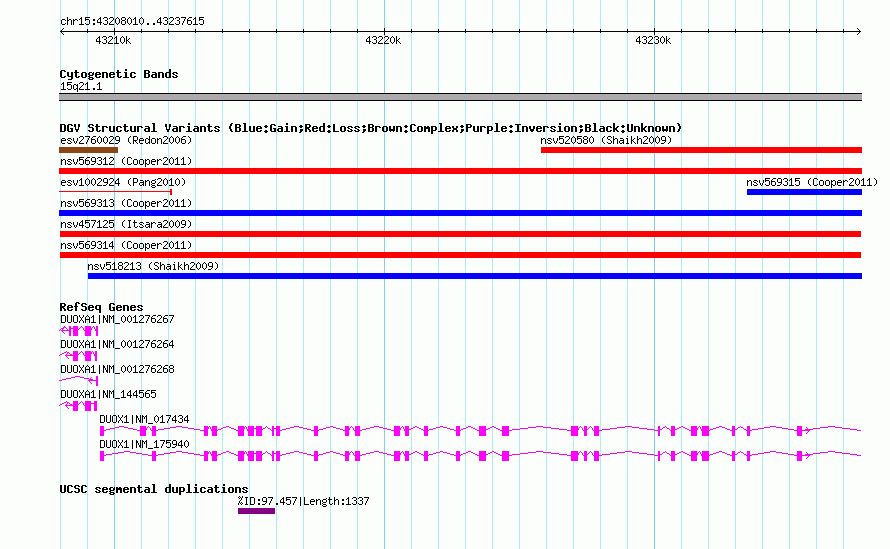Click the DUOXA1|NM_001276267 gene label
Viewport: 890px width, 549px height.
(117, 319)
